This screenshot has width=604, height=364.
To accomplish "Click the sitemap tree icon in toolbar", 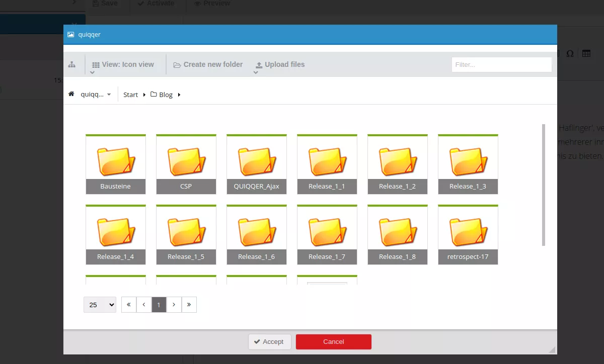I will [72, 64].
